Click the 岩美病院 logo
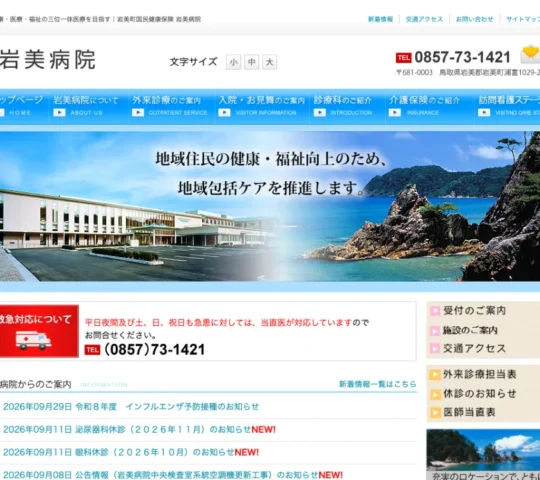 tap(48, 60)
